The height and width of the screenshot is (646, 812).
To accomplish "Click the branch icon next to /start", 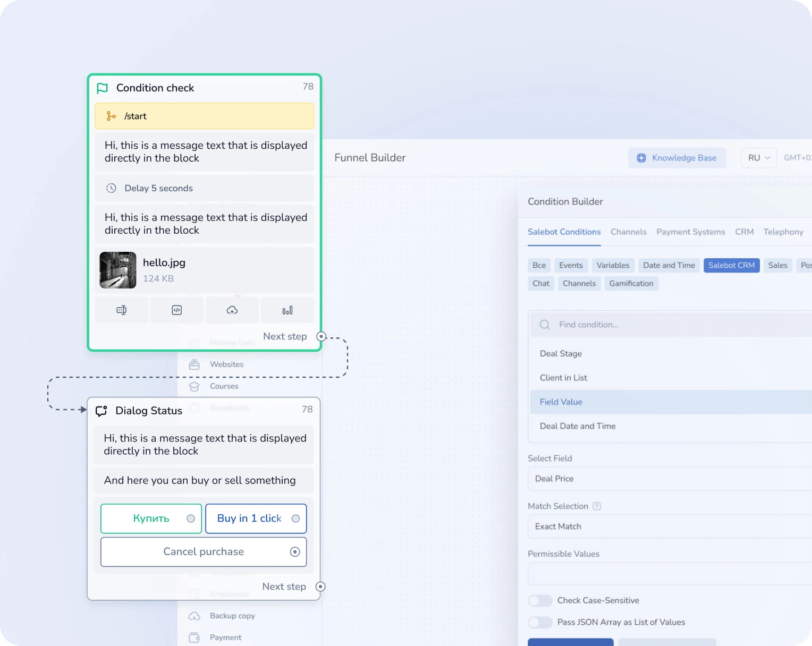I will coord(111,116).
